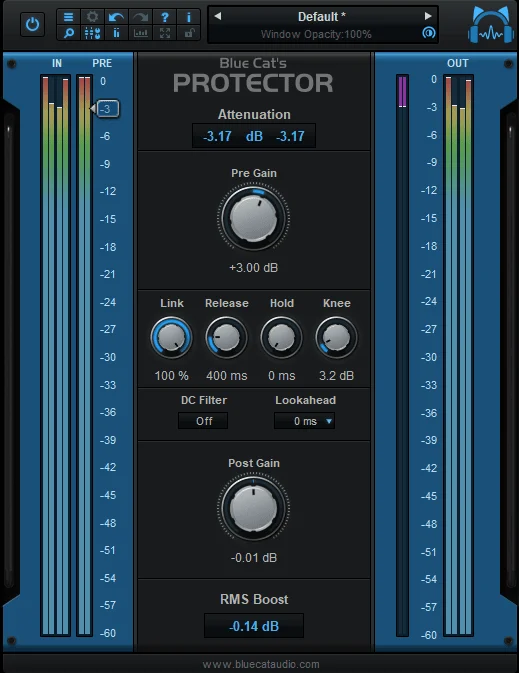Toggle the controls sliders display icon
519x673 pixels.
pyautogui.click(x=92, y=33)
